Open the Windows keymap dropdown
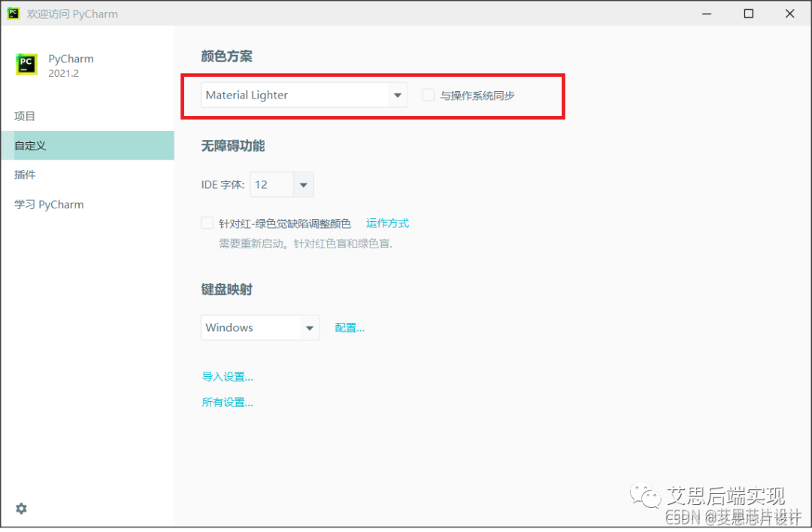 point(259,327)
